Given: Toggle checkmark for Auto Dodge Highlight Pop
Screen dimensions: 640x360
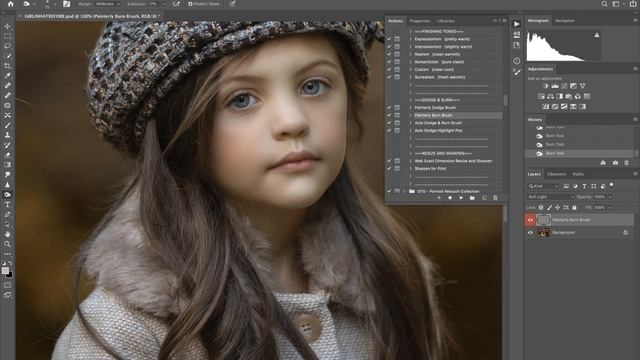Looking at the screenshot, I should 389,131.
